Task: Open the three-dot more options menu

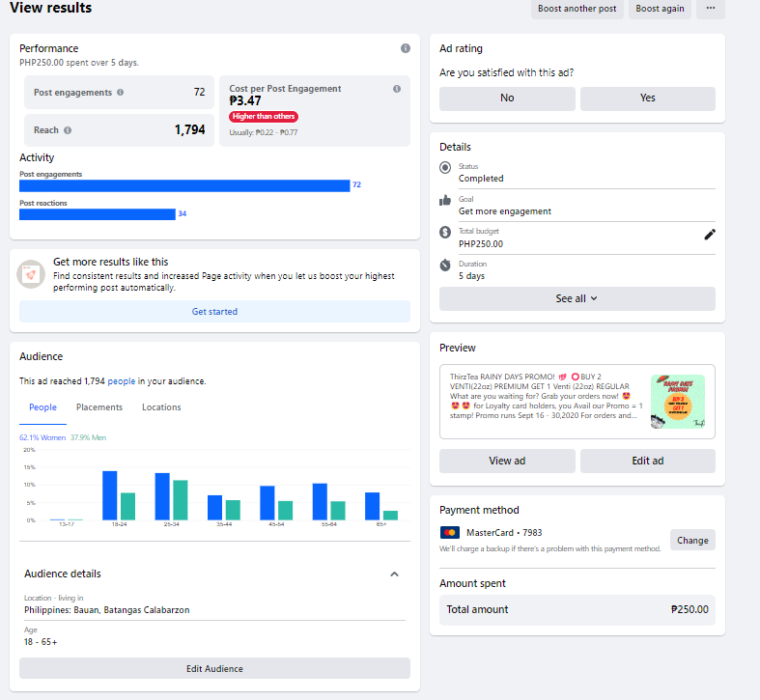Action: [x=710, y=9]
